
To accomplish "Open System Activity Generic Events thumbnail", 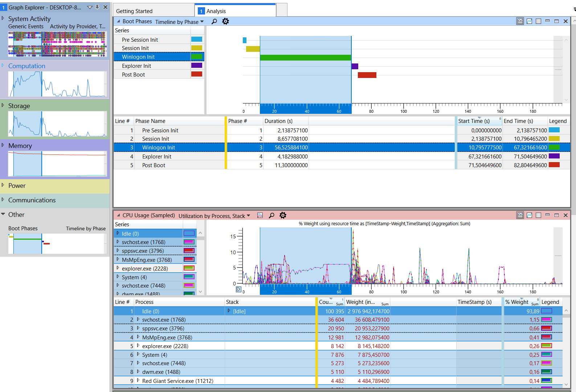I will pos(57,44).
